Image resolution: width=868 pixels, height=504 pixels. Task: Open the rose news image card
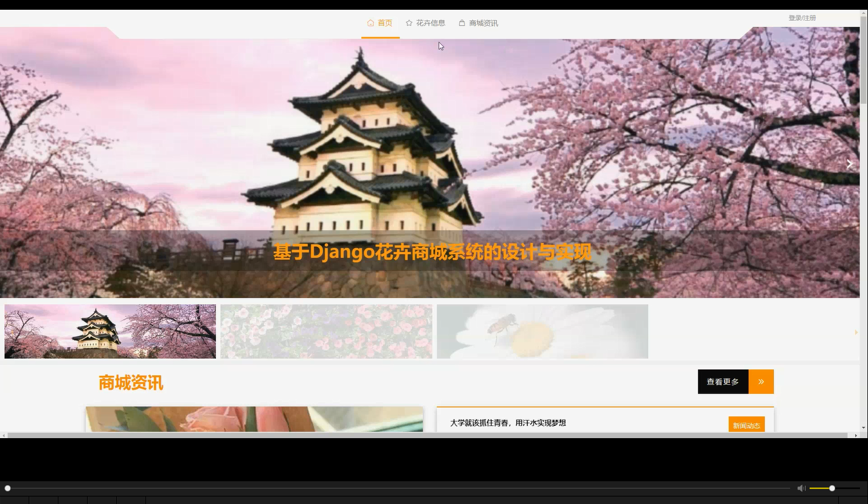coord(254,419)
